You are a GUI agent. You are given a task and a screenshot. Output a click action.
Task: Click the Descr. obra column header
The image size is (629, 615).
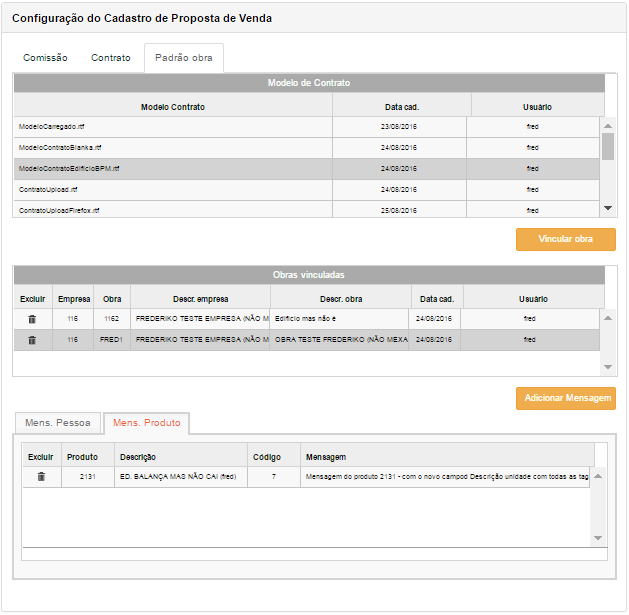coord(340,298)
